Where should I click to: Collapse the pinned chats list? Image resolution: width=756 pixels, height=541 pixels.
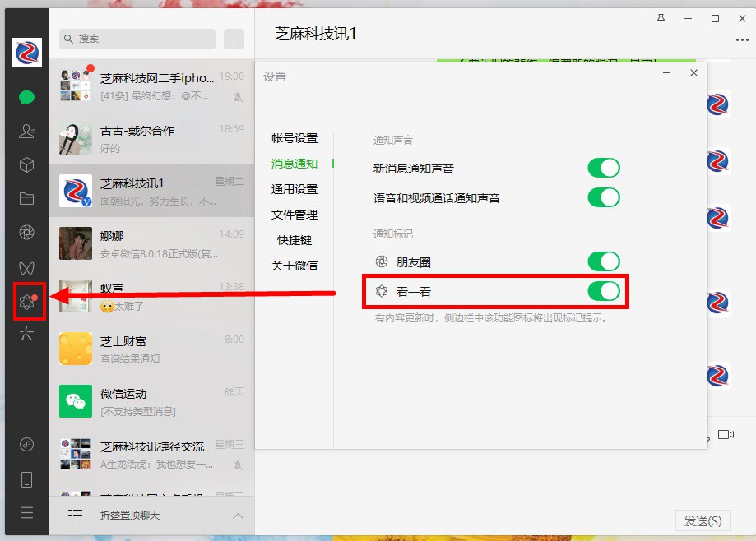(x=238, y=515)
